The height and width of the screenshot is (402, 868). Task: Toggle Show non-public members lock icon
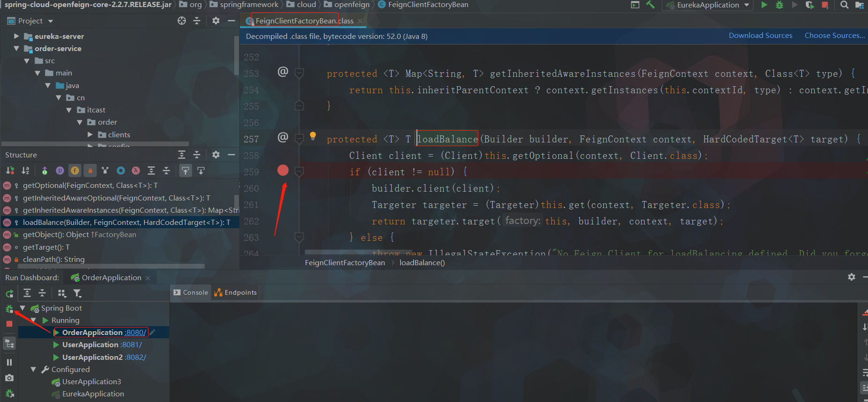90,171
